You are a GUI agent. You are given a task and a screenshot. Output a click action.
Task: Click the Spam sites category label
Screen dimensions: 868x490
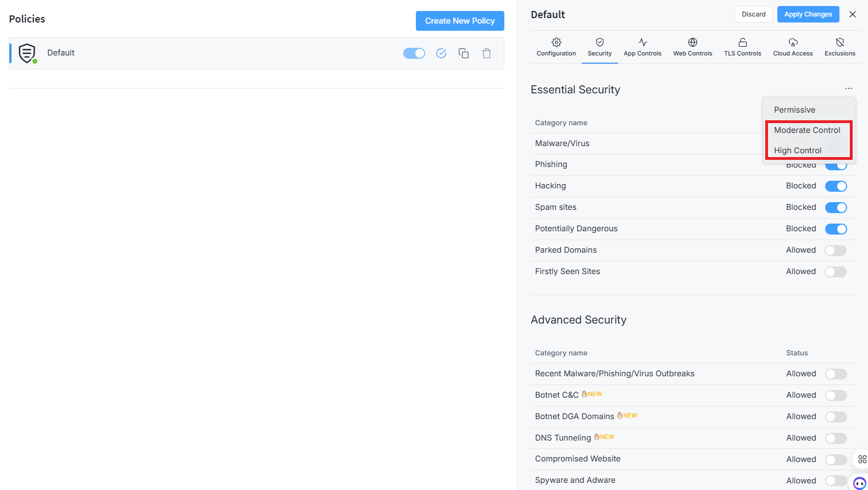(x=556, y=207)
